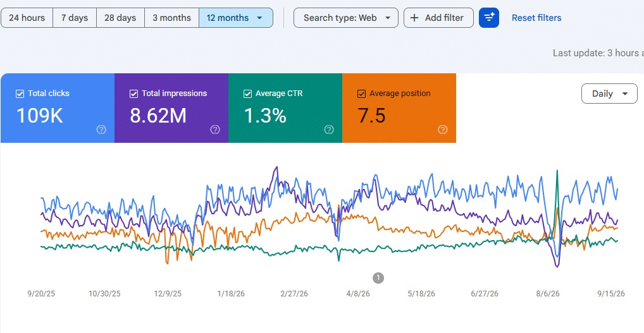
Task: Toggle the Total impressions checkbox
Action: tap(133, 94)
